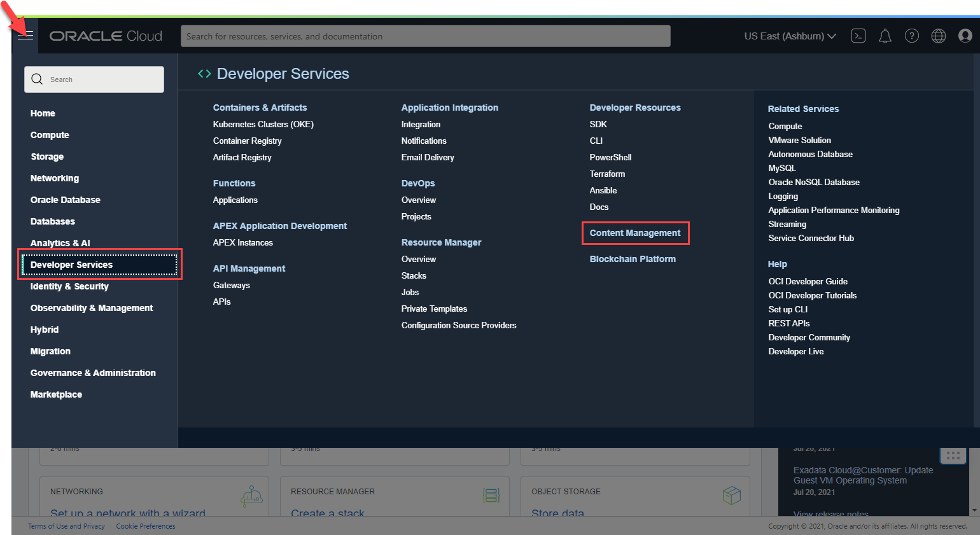Open VMware Solution in Related Services
The image size is (980, 535).
pos(800,141)
